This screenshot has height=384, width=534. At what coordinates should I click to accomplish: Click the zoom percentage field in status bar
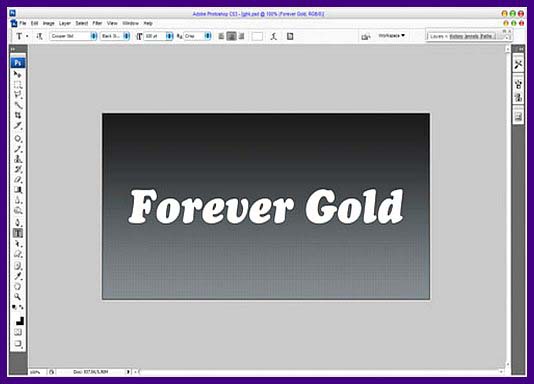tap(35, 372)
